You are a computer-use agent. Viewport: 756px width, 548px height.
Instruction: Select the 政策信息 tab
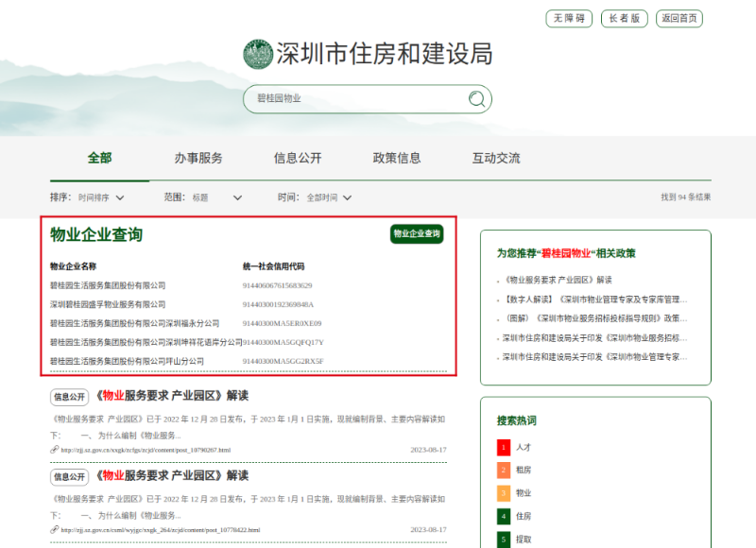coord(397,158)
